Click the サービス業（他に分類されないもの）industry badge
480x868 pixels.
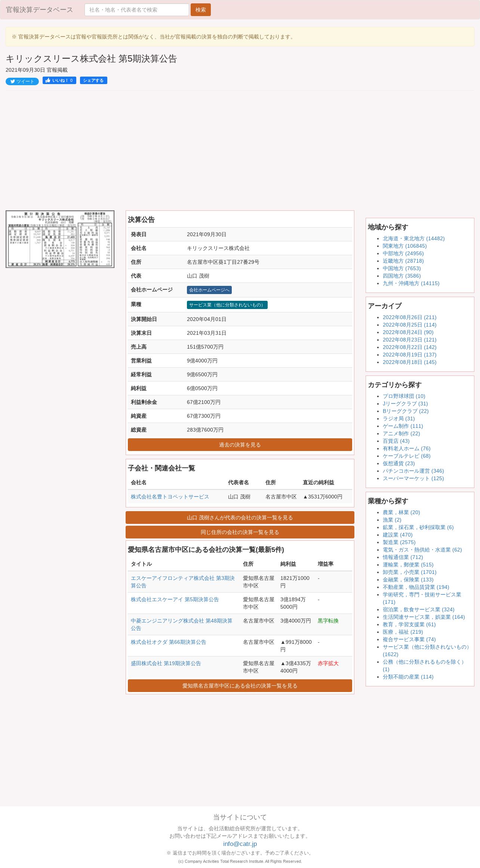[227, 305]
